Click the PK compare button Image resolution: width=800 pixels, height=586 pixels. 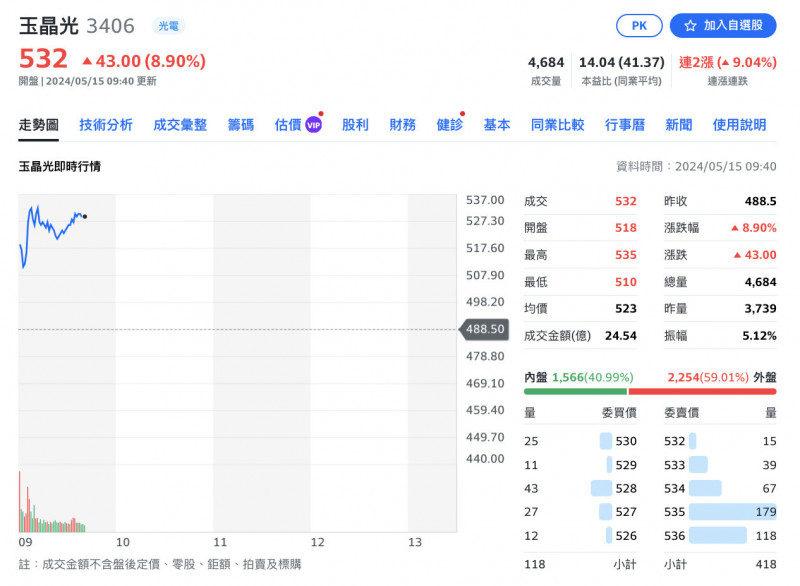[x=639, y=26]
